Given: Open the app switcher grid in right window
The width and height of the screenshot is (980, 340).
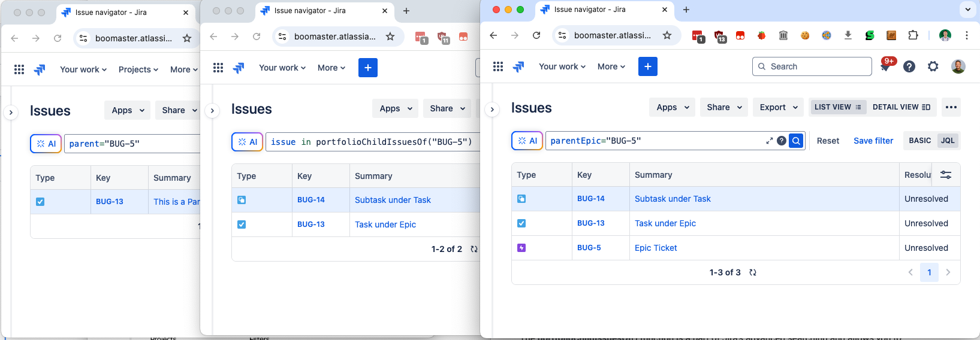Looking at the screenshot, I should click(x=498, y=66).
